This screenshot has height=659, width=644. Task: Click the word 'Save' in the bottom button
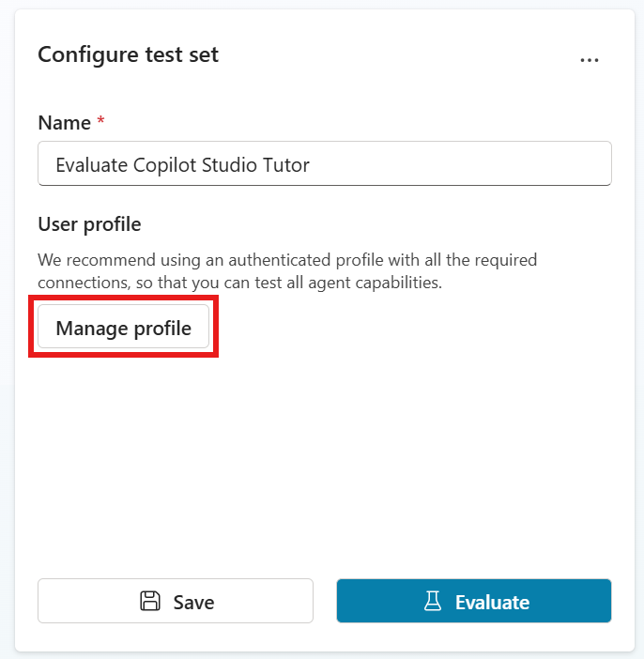[193, 602]
